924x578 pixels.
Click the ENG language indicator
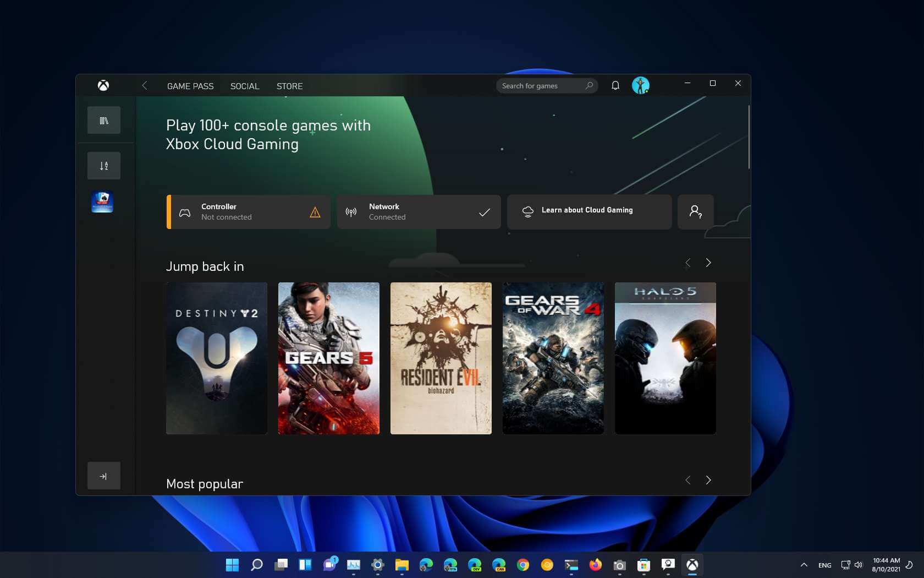coord(824,565)
